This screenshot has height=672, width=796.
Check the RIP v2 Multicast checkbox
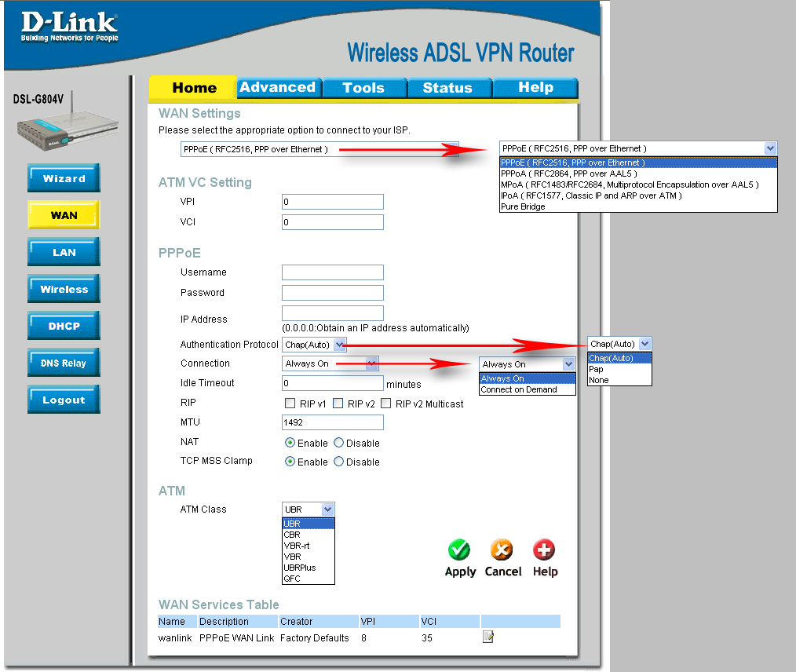(385, 403)
